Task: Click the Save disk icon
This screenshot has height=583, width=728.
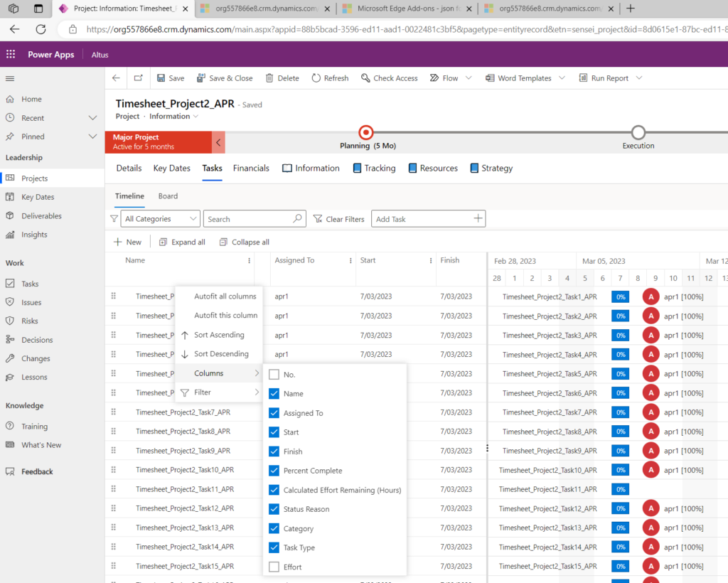Action: tap(161, 78)
